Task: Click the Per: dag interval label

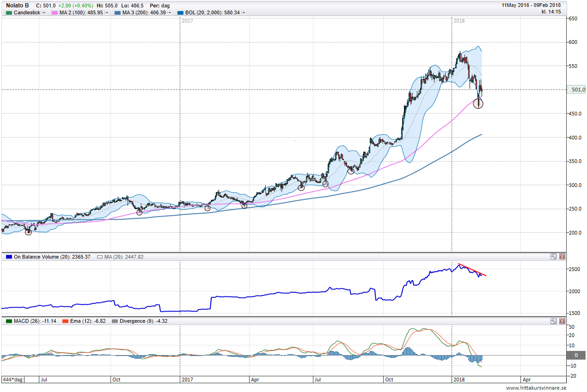Action: click(x=160, y=5)
